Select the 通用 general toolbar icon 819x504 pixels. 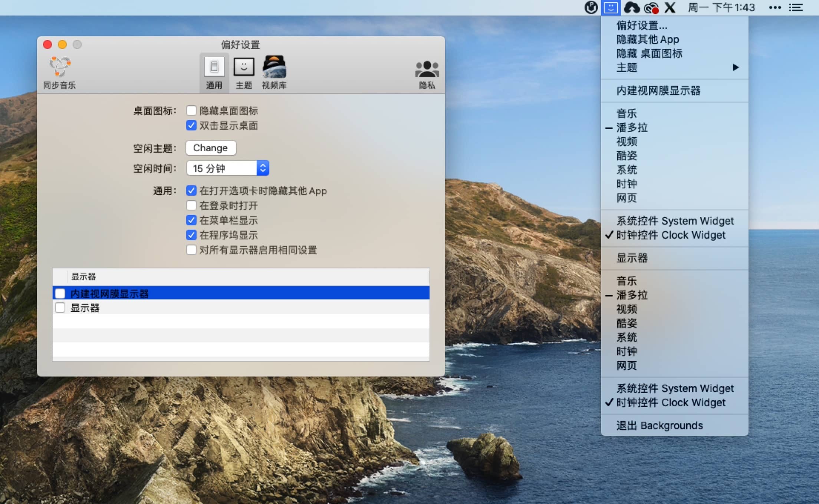click(x=214, y=67)
